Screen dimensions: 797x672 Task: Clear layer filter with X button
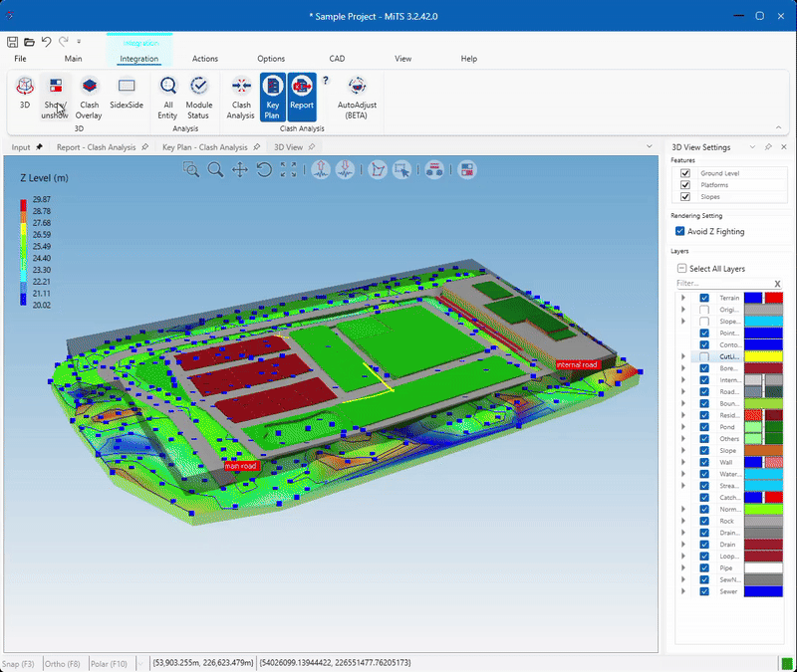[x=777, y=284]
